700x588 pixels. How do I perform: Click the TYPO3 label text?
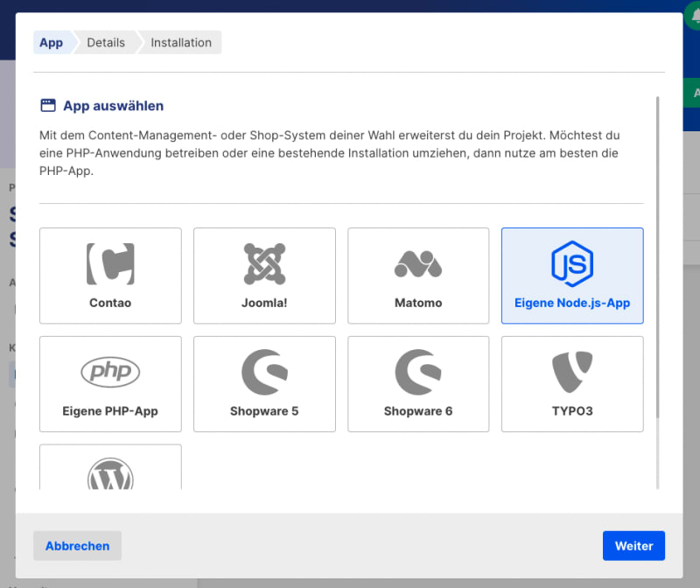[x=572, y=410]
